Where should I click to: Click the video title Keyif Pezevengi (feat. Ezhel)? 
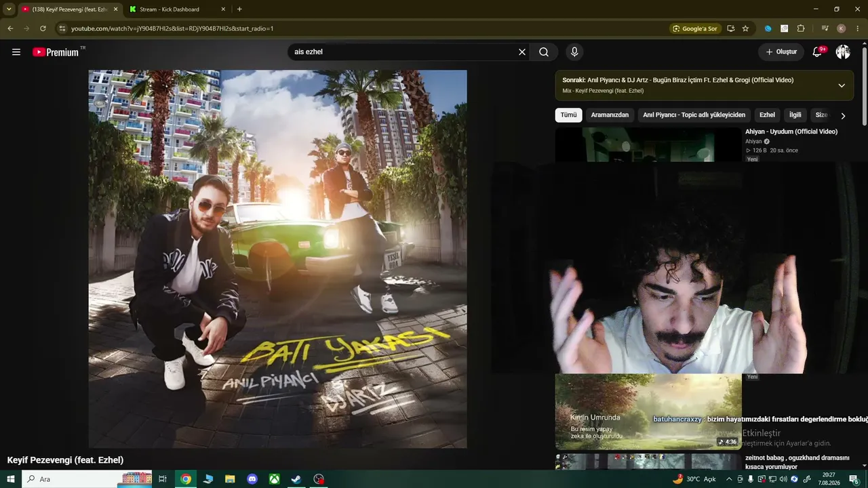65,460
